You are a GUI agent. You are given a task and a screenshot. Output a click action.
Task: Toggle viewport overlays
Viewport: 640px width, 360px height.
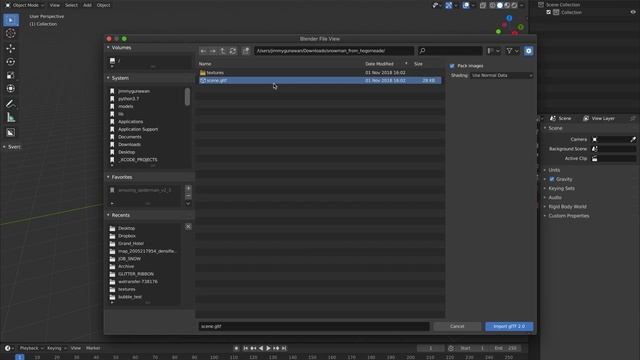pos(466,5)
